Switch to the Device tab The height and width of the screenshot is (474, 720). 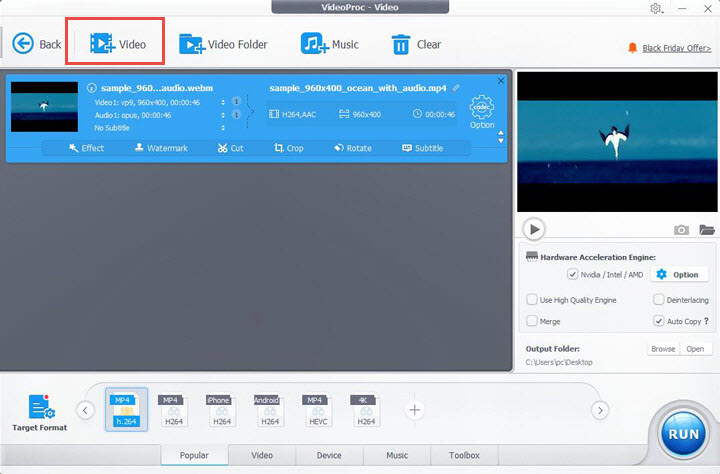329,455
